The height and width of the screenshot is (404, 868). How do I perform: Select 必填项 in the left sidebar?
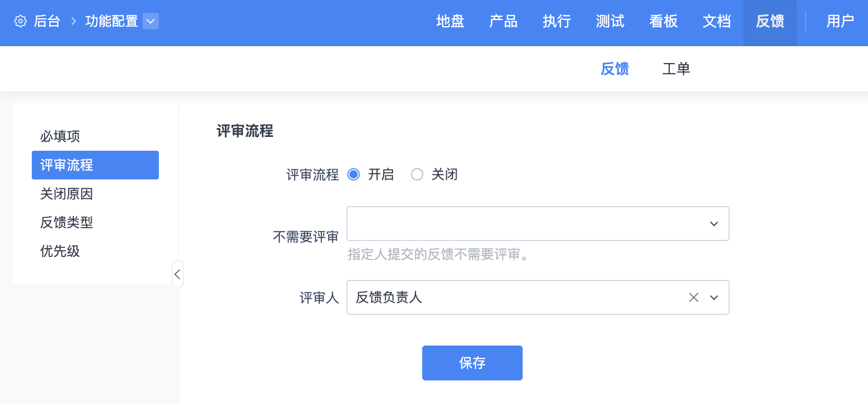60,136
